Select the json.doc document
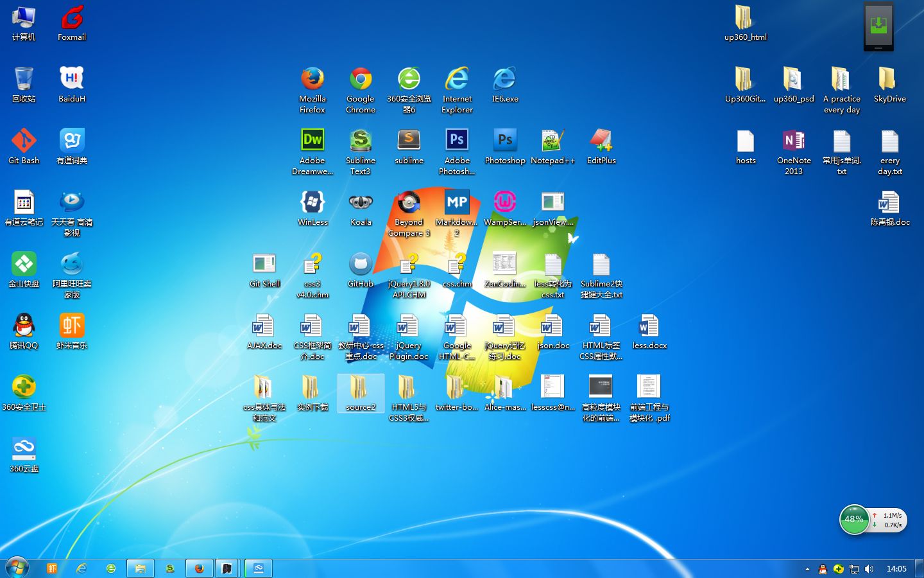This screenshot has width=924, height=578. point(553,331)
